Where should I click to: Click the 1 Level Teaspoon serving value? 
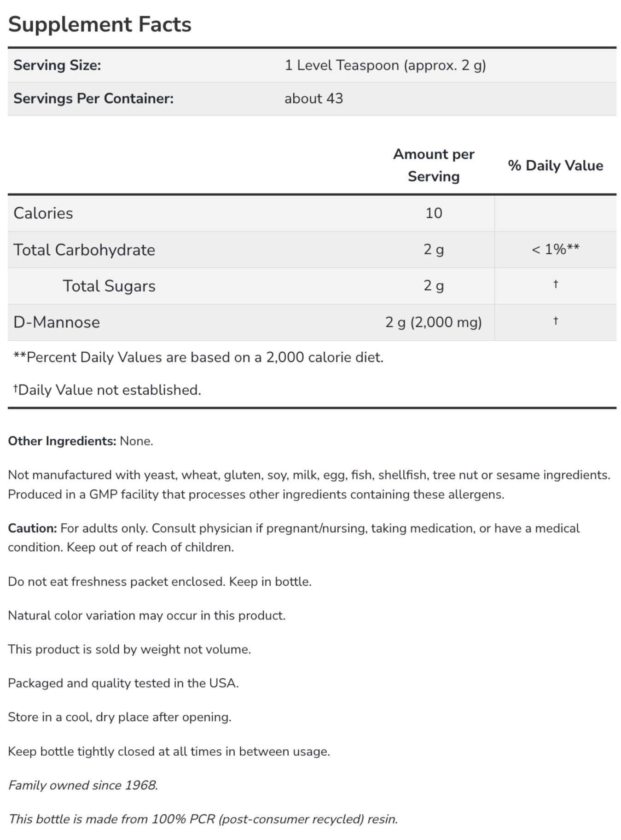point(385,65)
